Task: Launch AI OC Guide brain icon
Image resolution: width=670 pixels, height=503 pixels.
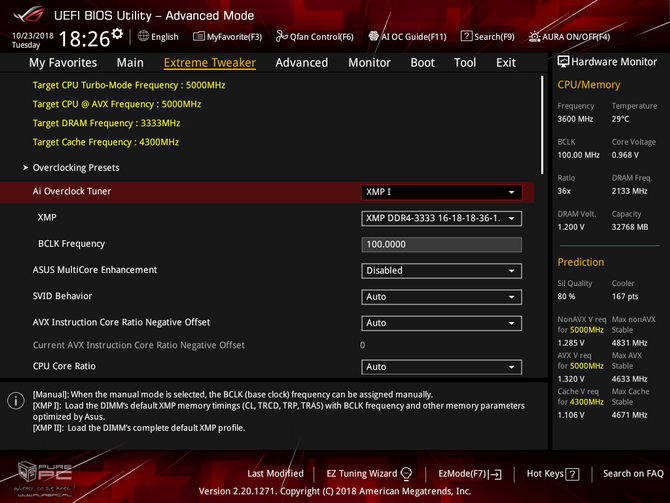Action: click(374, 36)
